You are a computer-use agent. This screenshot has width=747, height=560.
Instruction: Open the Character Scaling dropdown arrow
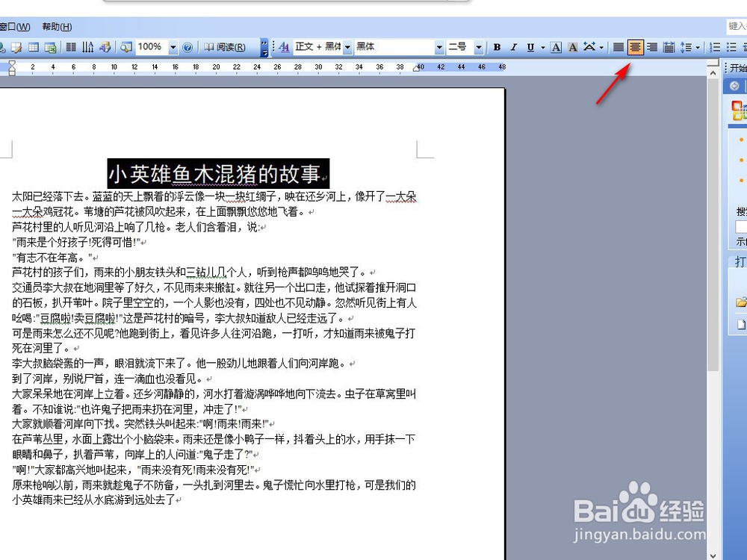click(601, 47)
